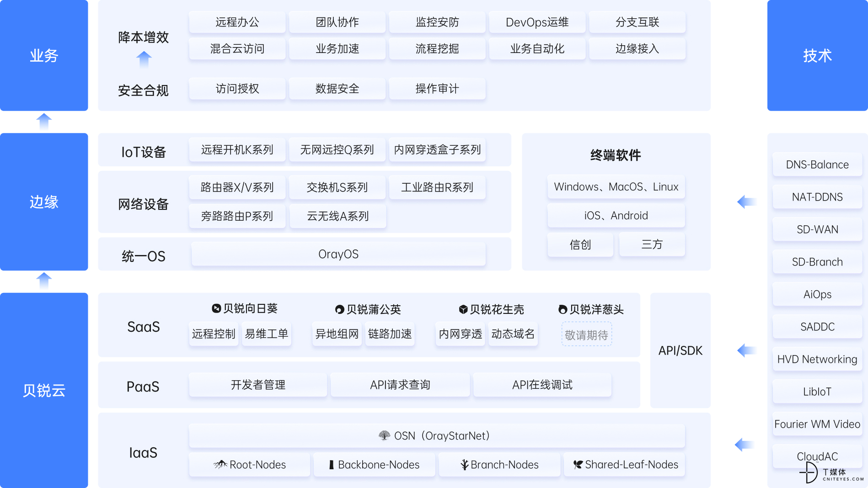
Task: Click the 云无线A系列 box
Action: point(338,216)
